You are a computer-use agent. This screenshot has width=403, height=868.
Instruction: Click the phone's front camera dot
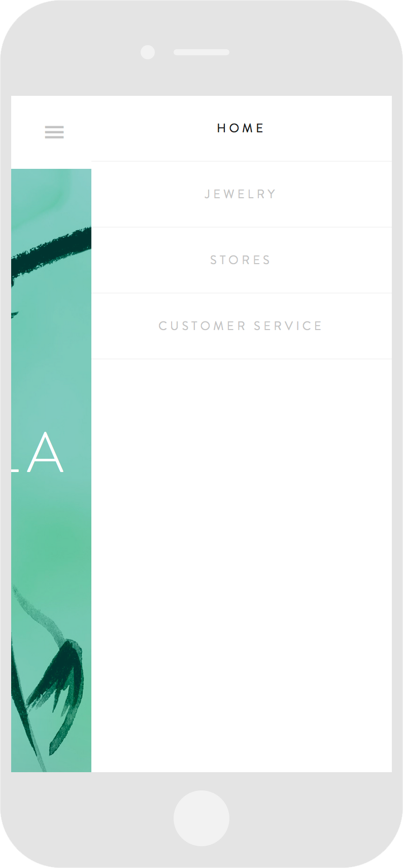148,52
